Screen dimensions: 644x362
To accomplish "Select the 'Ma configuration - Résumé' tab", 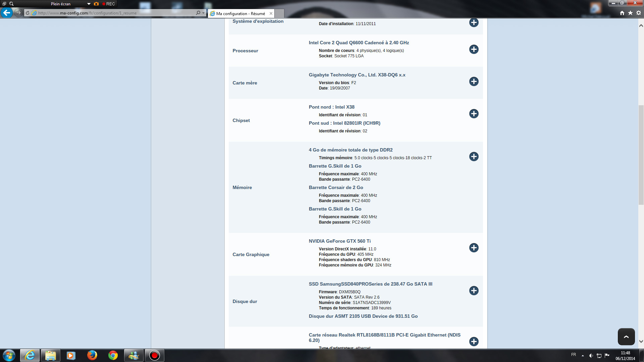I will (x=241, y=13).
